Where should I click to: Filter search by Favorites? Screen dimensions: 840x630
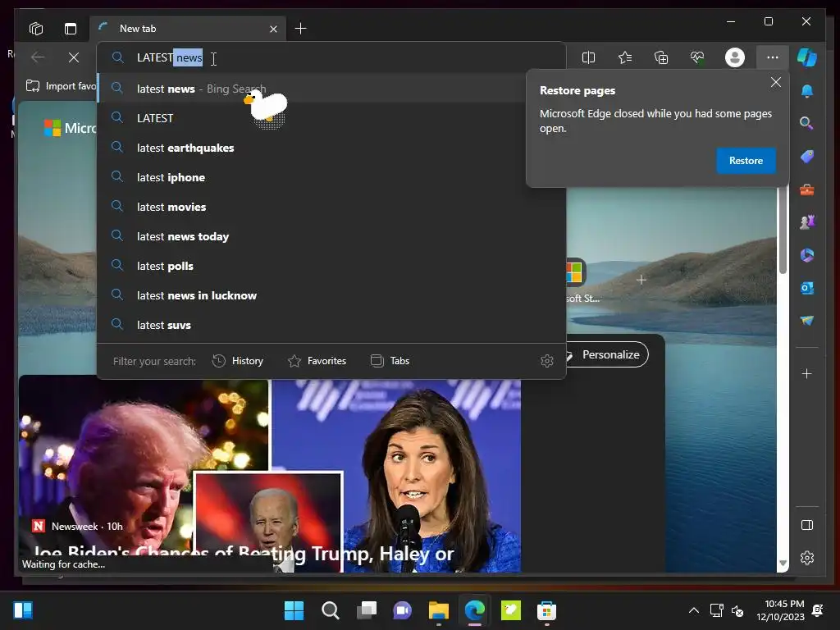click(x=317, y=361)
